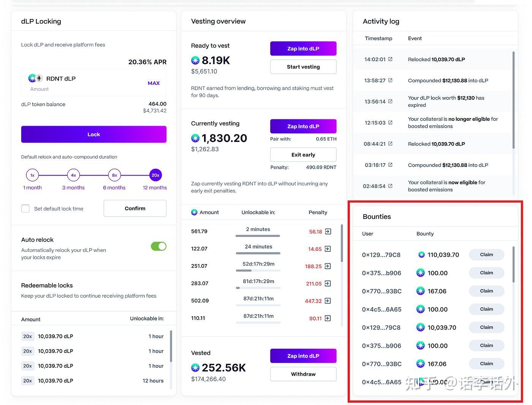Click the RDNT token icon beside 8.19K

click(x=195, y=60)
